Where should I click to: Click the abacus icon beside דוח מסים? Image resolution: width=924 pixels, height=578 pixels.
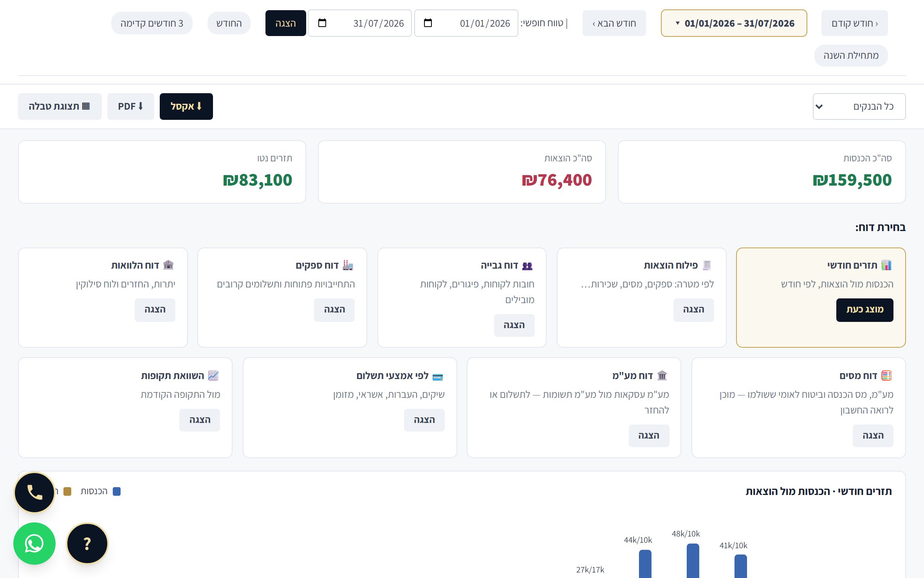tap(886, 376)
